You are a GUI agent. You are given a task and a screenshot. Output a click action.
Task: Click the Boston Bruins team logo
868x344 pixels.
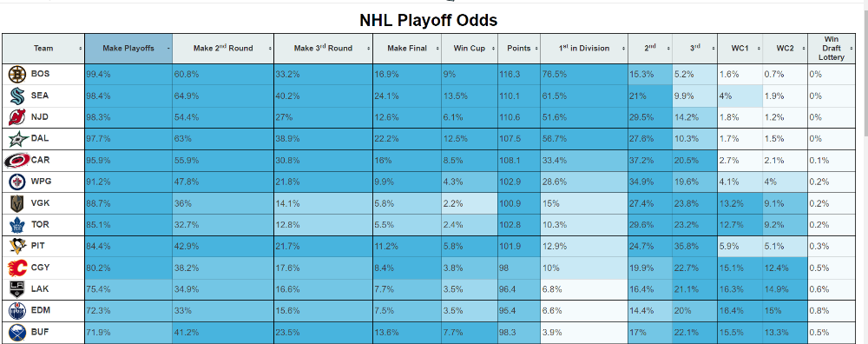[x=17, y=74]
